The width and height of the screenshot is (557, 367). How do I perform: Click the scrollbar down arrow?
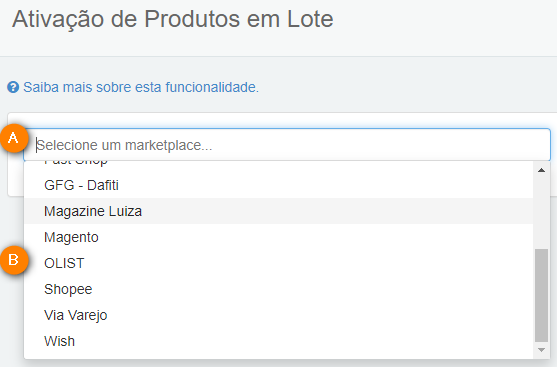click(x=541, y=350)
